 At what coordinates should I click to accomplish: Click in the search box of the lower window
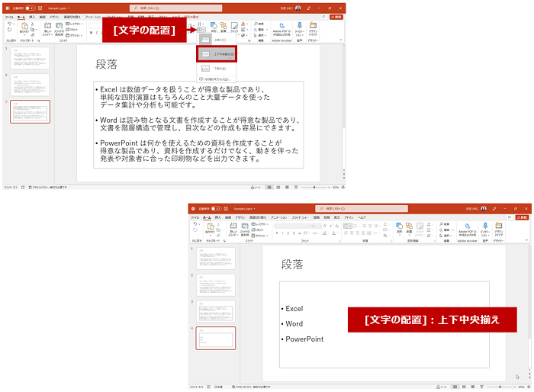(x=359, y=208)
